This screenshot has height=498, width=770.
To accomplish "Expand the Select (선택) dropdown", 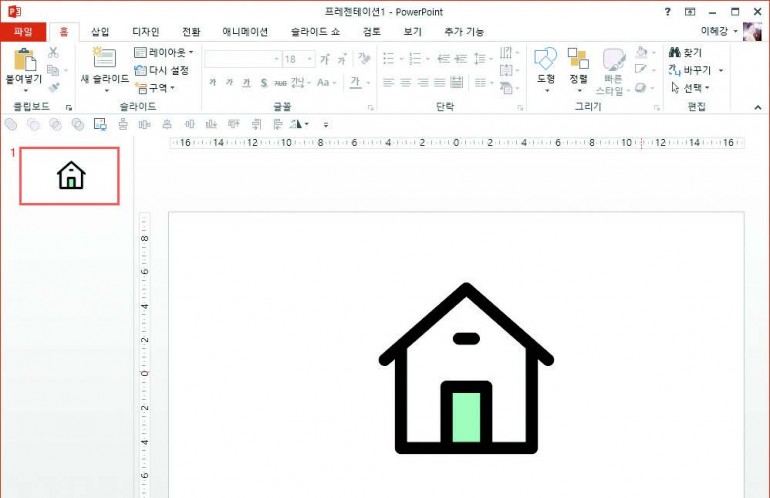I will [690, 88].
